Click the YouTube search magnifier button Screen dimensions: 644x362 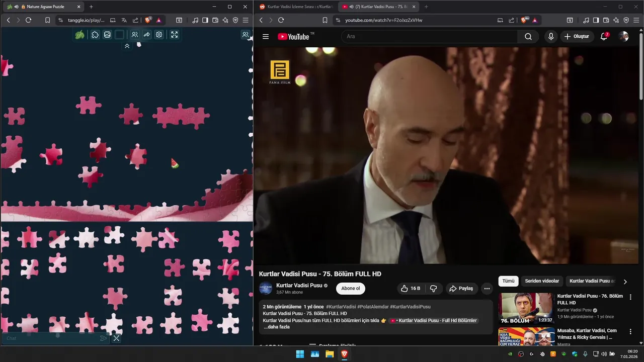point(528,36)
